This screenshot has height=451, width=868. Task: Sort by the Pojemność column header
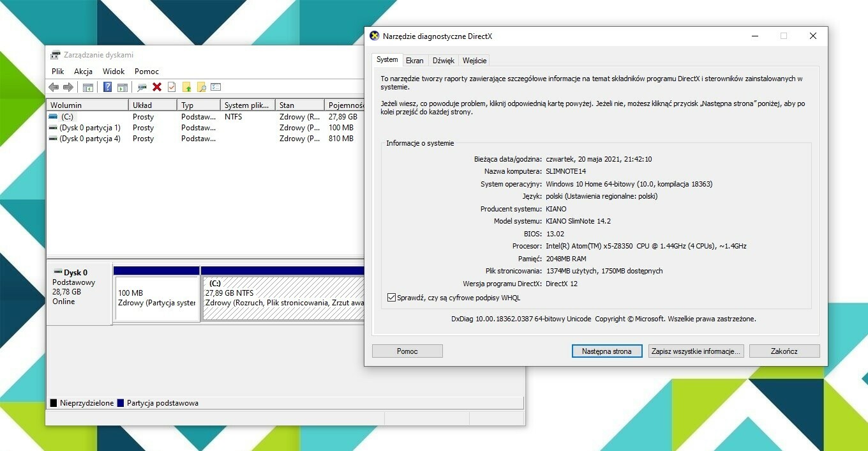[345, 105]
